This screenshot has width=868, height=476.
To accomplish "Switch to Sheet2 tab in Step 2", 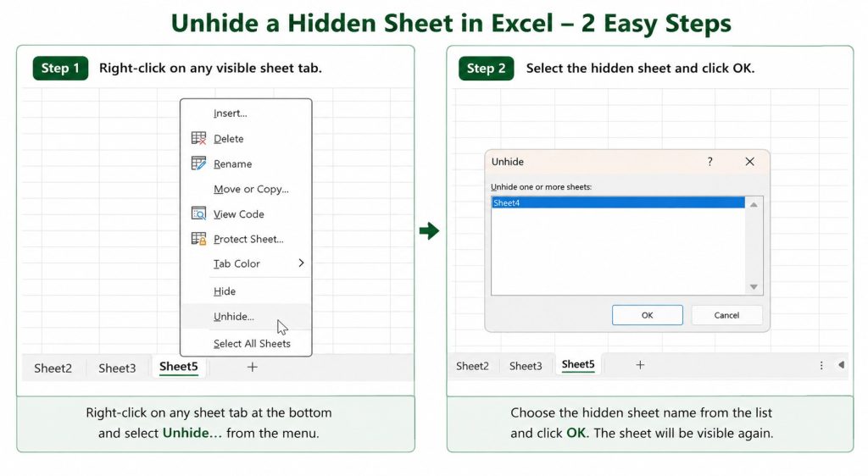I will click(x=472, y=366).
